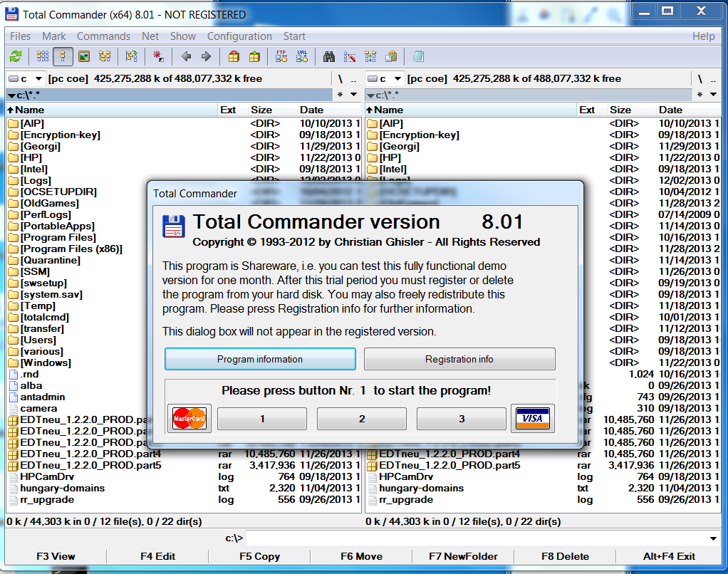This screenshot has width=728, height=574.
Task: Click copy names to clipboard icon
Action: tap(391, 56)
